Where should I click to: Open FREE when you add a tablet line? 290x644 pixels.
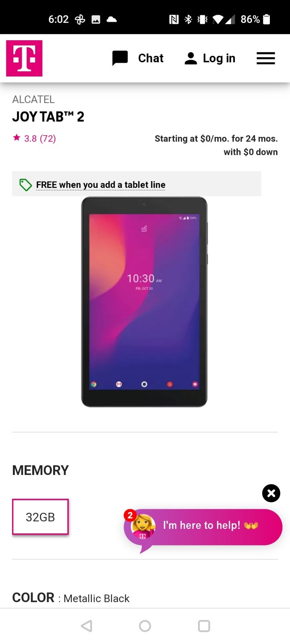[101, 185]
